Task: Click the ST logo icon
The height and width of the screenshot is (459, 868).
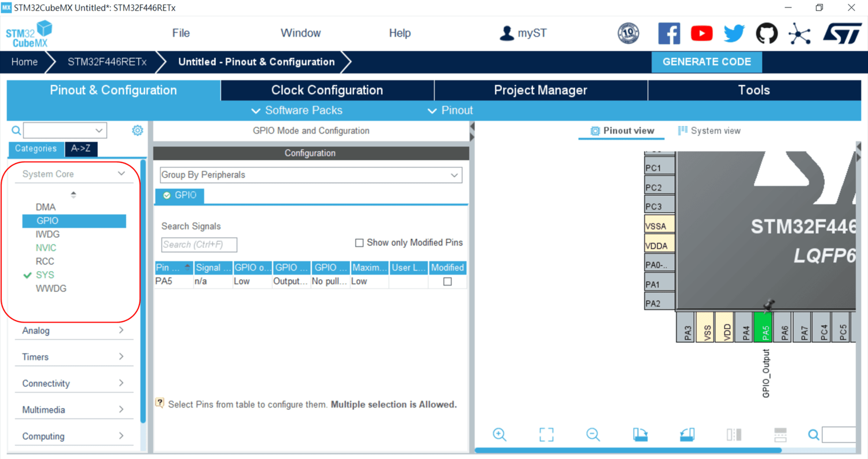Action: [842, 34]
